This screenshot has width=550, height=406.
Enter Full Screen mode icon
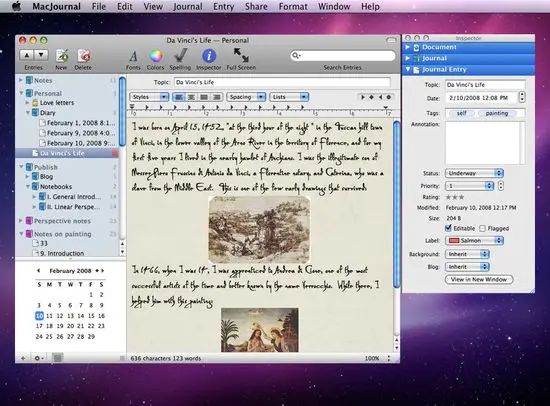click(x=241, y=55)
